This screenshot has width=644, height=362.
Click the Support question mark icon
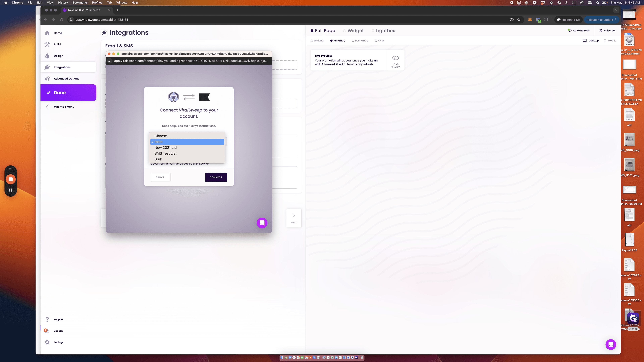pos(47,319)
